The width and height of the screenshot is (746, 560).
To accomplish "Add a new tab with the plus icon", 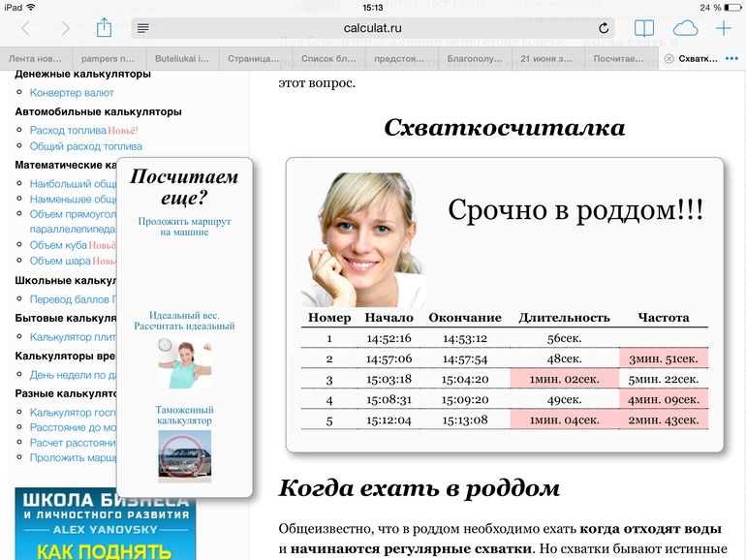I will (x=724, y=28).
